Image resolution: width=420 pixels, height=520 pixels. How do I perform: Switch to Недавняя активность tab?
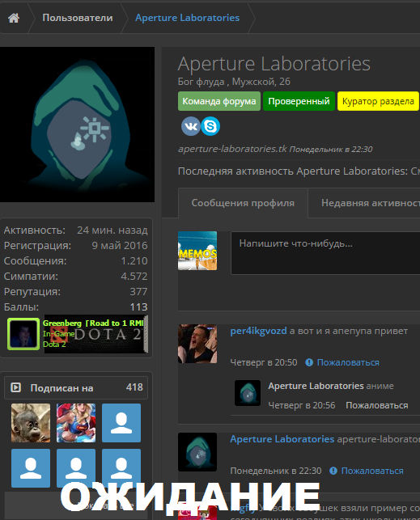pos(364,203)
